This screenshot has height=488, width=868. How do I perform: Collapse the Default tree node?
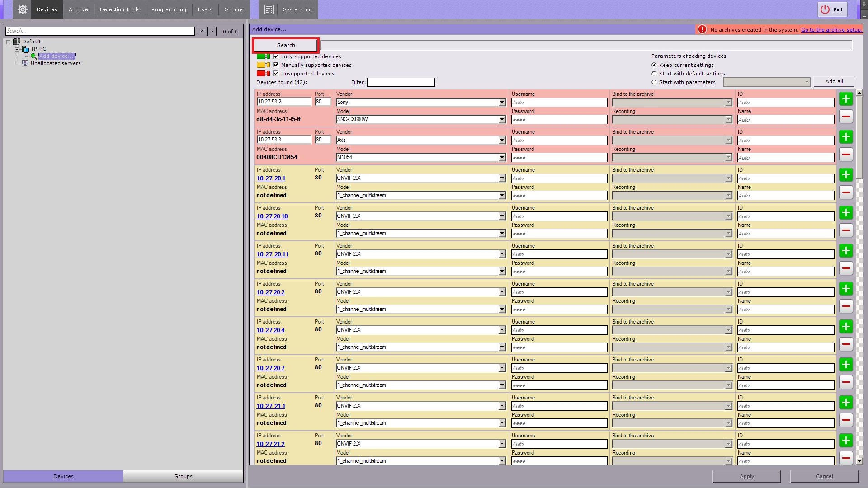[x=8, y=42]
